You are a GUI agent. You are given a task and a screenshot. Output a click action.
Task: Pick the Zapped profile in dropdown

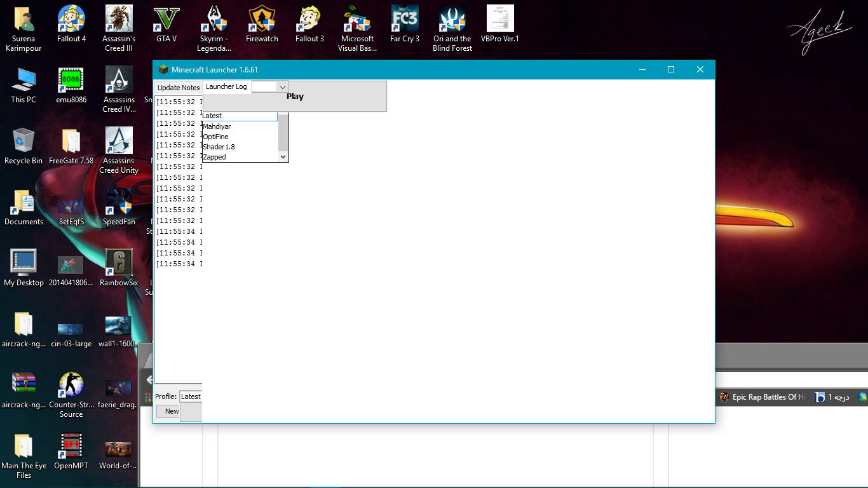coord(215,157)
